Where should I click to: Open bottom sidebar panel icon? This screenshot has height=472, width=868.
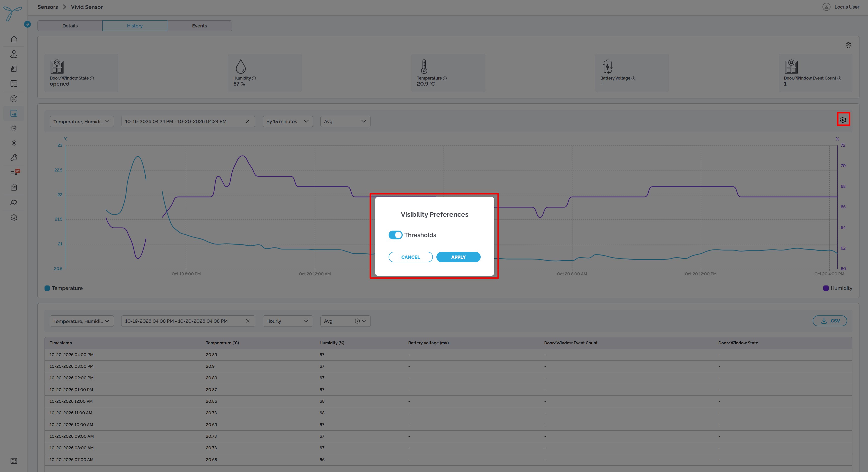tap(14, 461)
